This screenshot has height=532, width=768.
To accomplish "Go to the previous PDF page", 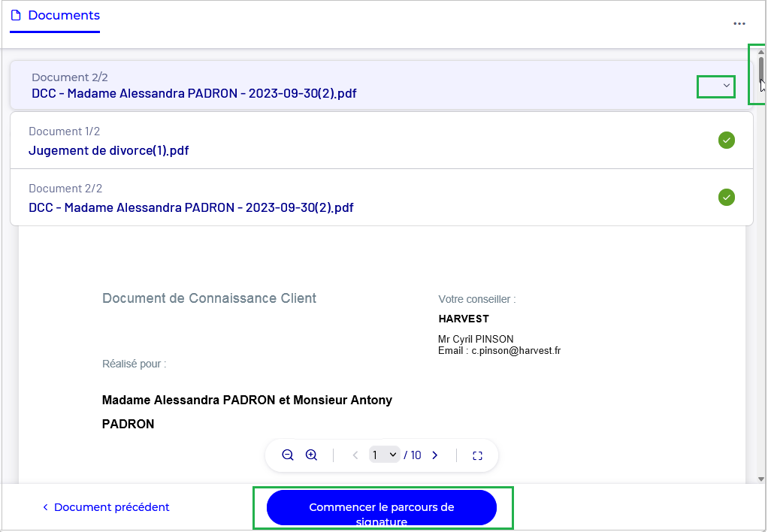I will [x=355, y=455].
